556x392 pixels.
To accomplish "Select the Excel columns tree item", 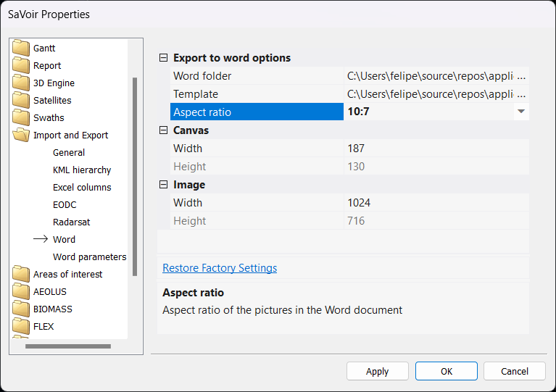I will point(82,188).
